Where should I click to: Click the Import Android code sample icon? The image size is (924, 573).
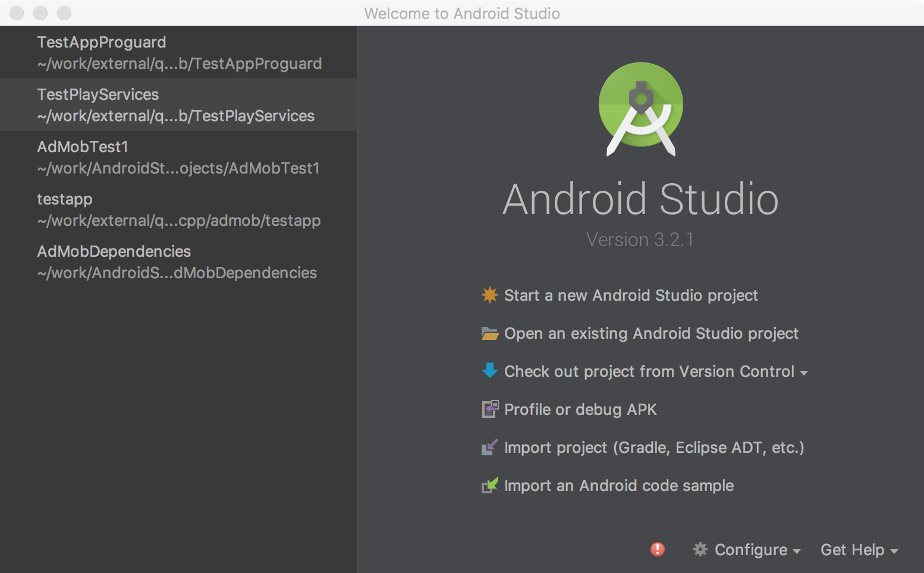[489, 485]
